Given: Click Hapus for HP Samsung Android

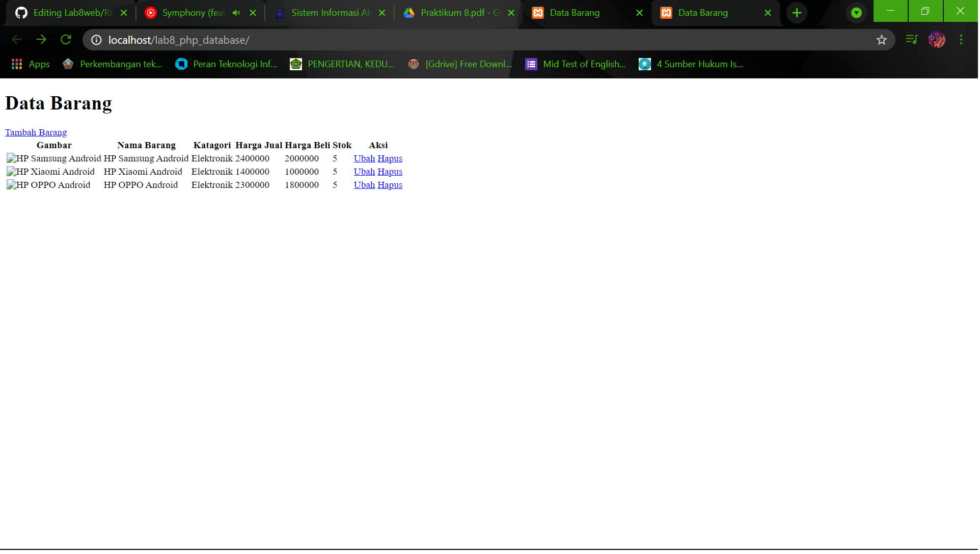Looking at the screenshot, I should coord(390,158).
